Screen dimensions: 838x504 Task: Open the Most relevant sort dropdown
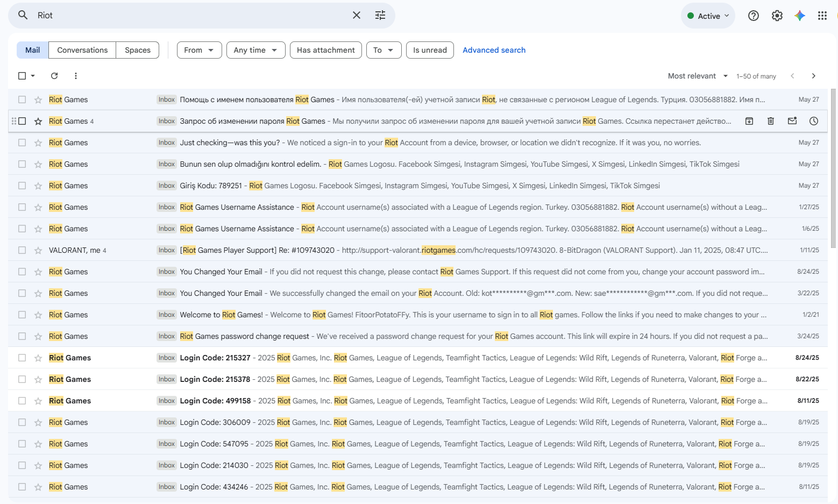click(x=698, y=76)
